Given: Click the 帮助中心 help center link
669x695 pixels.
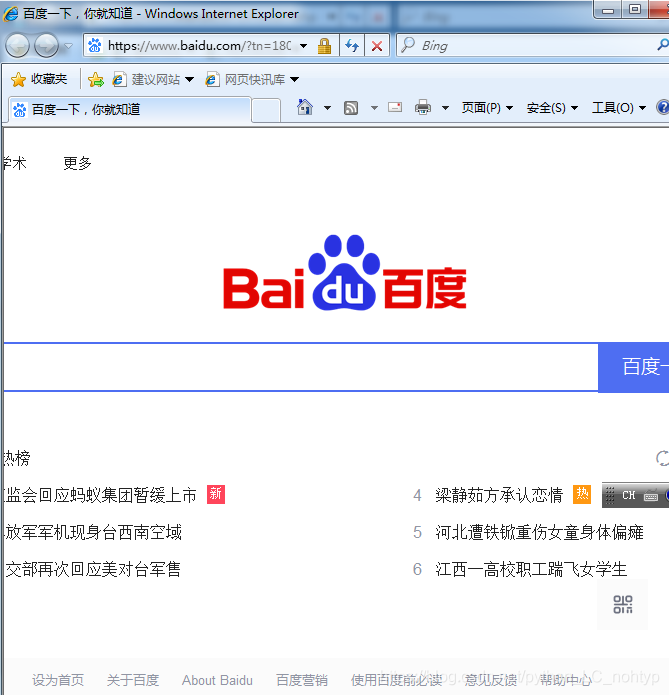Looking at the screenshot, I should pyautogui.click(x=566, y=680).
